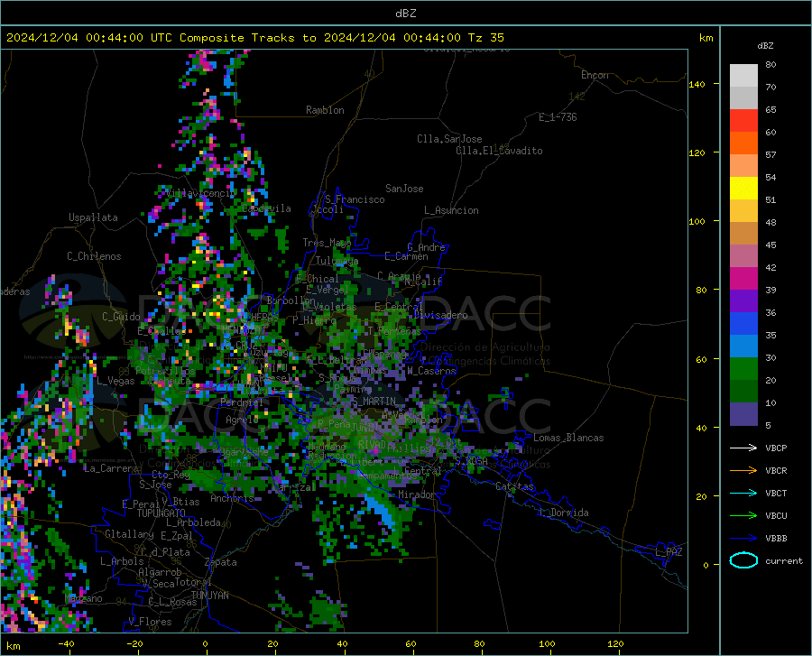Image resolution: width=812 pixels, height=656 pixels.
Task: Click the E_1-736 map label
Action: tap(558, 117)
